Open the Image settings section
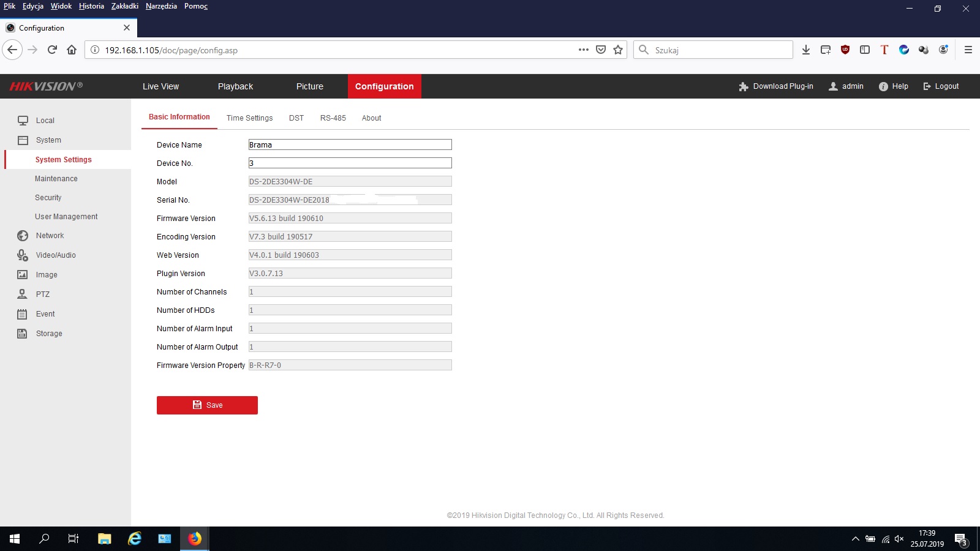Screen dimensions: 980x551 (x=46, y=275)
